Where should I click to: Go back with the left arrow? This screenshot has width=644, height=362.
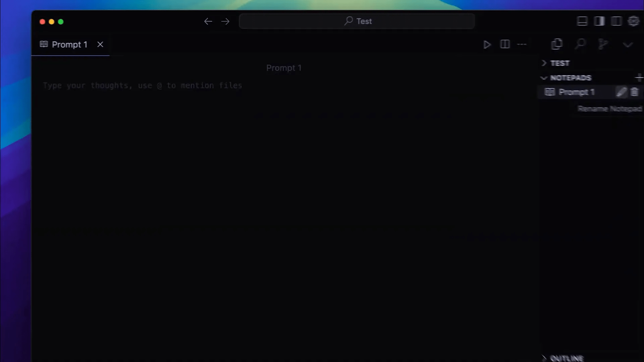(208, 21)
